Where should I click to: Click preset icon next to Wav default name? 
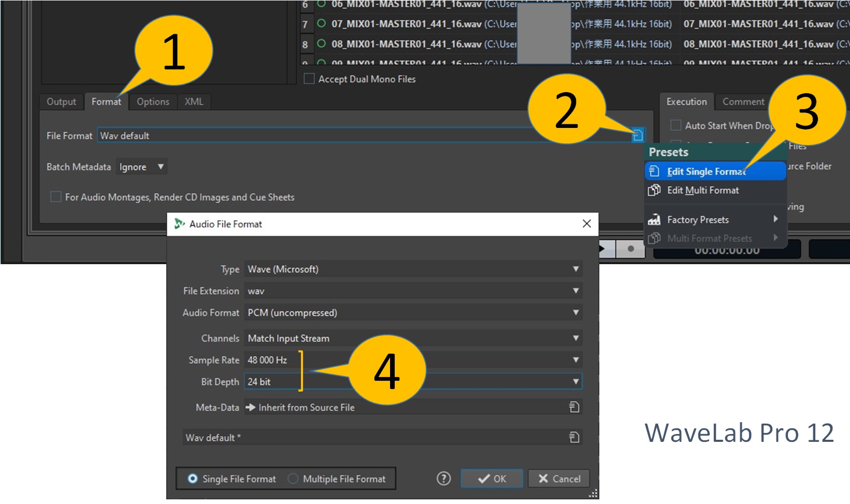tap(574, 438)
